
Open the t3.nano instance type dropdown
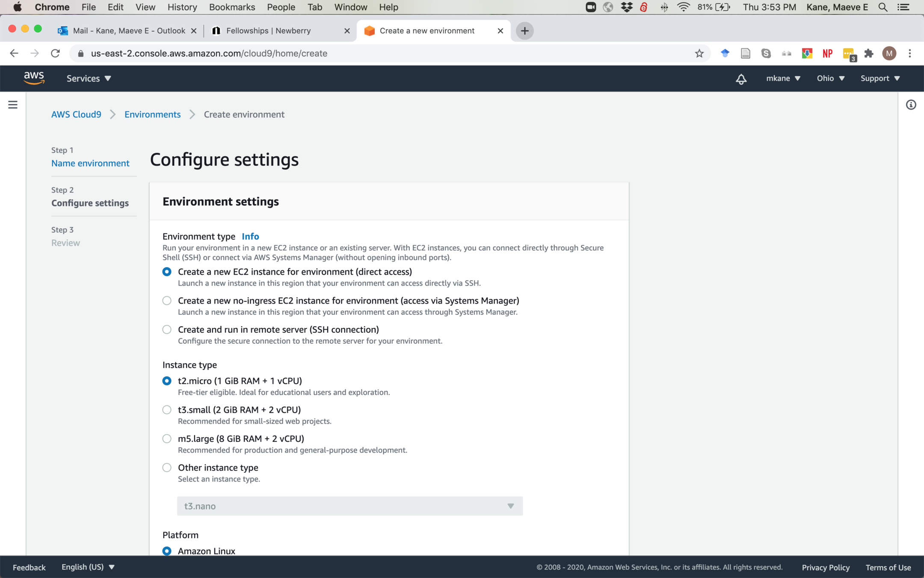pyautogui.click(x=349, y=506)
